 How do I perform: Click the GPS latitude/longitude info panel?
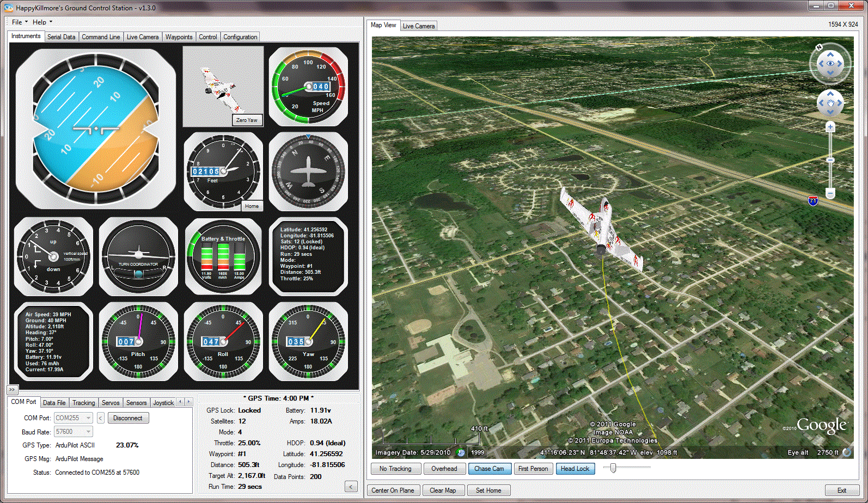308,256
